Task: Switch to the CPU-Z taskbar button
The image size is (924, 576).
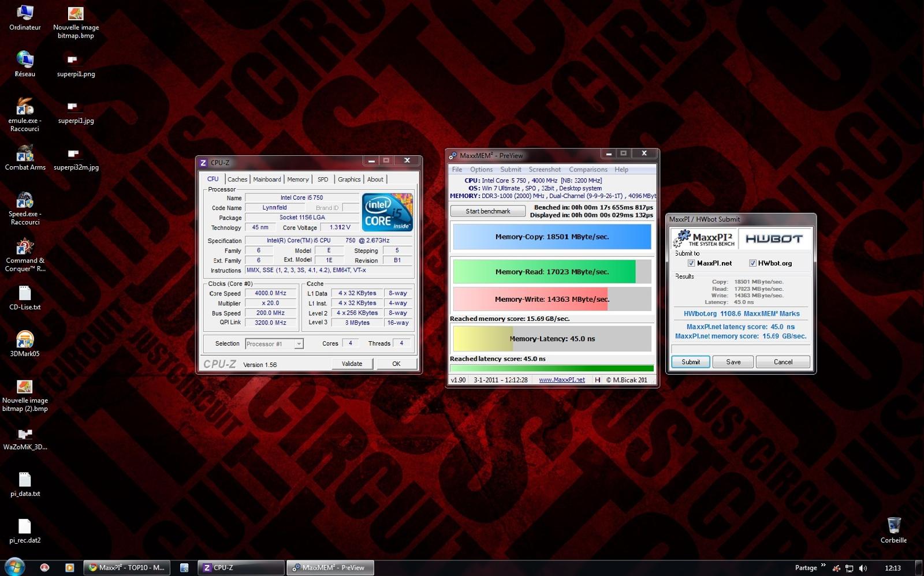Action: [x=241, y=568]
